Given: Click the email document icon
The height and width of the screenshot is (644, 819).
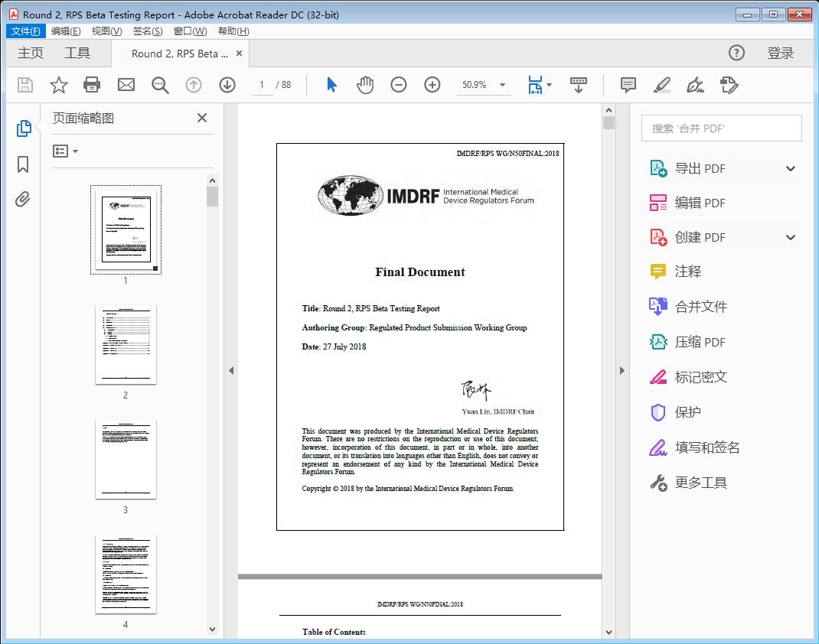Looking at the screenshot, I should [126, 85].
